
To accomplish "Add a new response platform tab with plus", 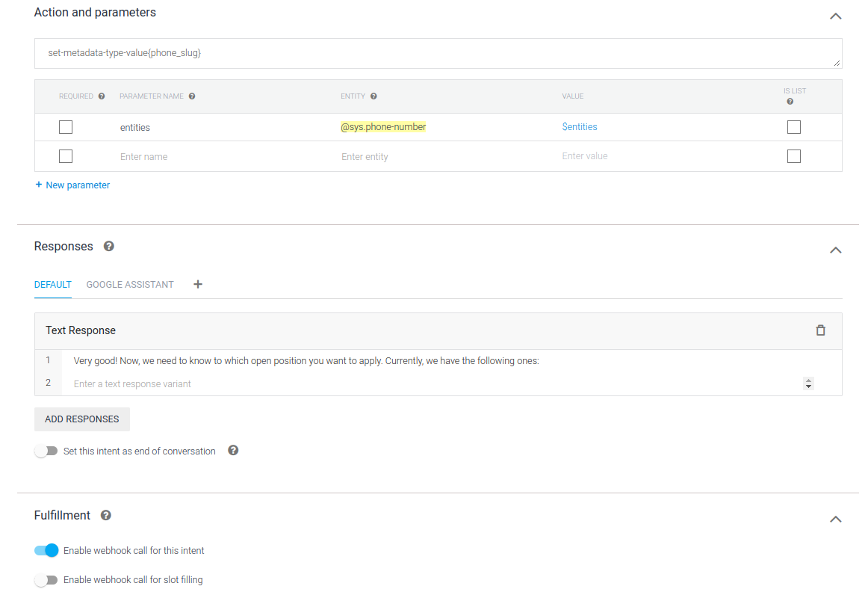I will coord(198,284).
